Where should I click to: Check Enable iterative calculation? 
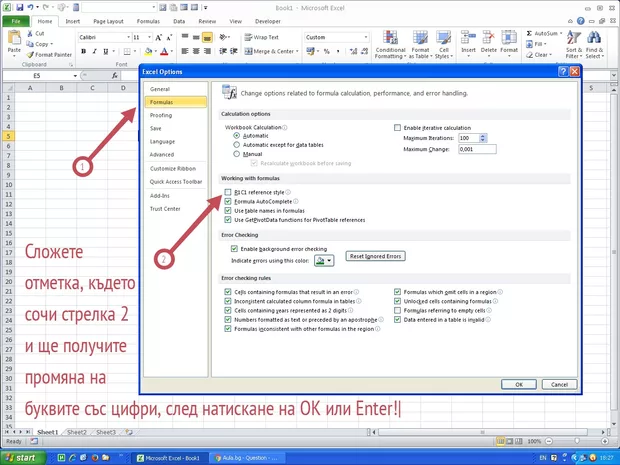[397, 128]
